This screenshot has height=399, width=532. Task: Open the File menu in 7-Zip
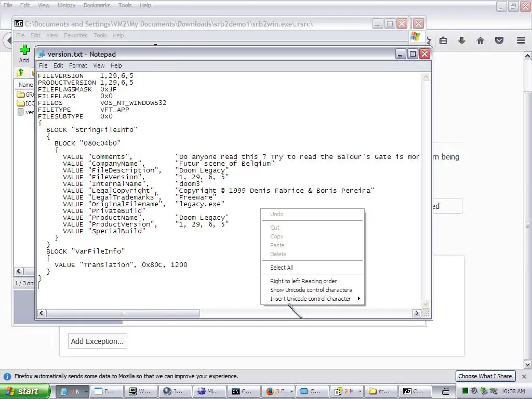[x=20, y=35]
